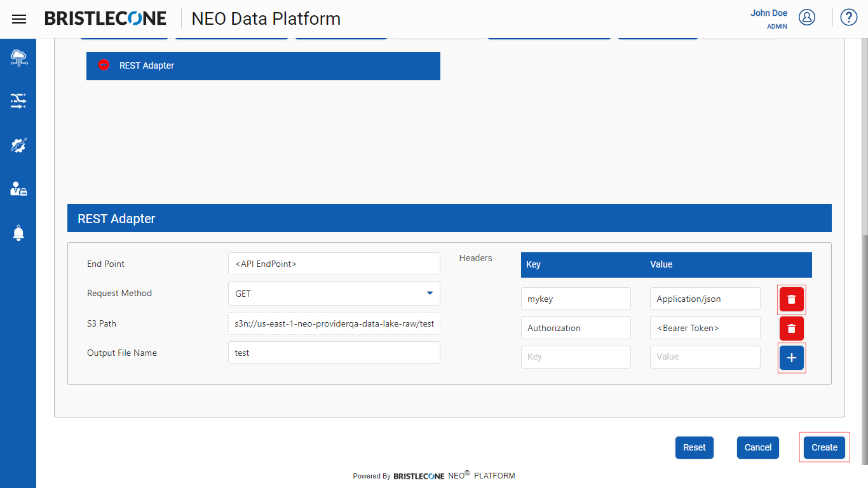Select the REST Adapter blue bar
Image resolution: width=868 pixels, height=488 pixels.
[x=263, y=66]
